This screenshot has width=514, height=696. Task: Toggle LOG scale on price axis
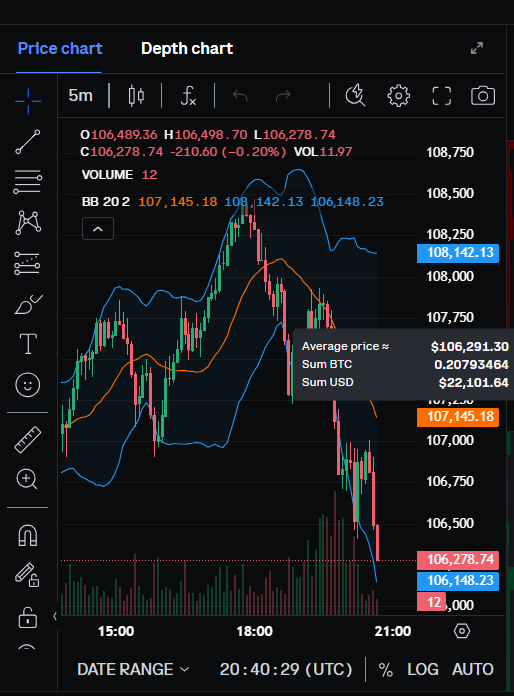(423, 669)
